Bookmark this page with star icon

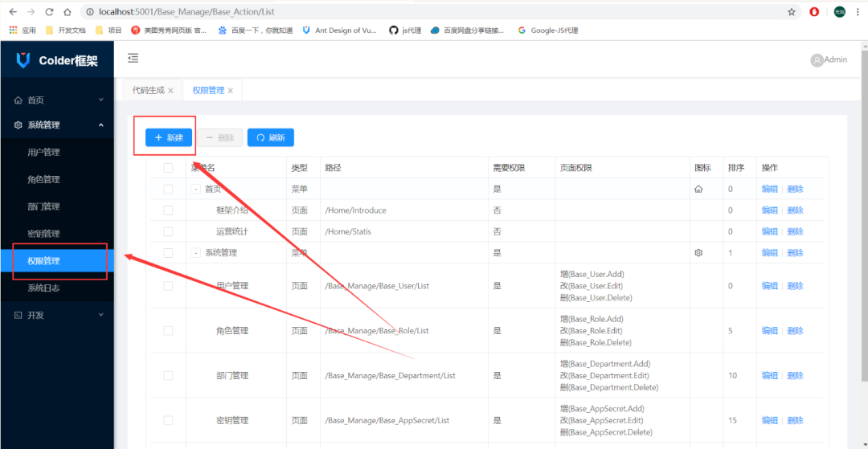pyautogui.click(x=792, y=11)
